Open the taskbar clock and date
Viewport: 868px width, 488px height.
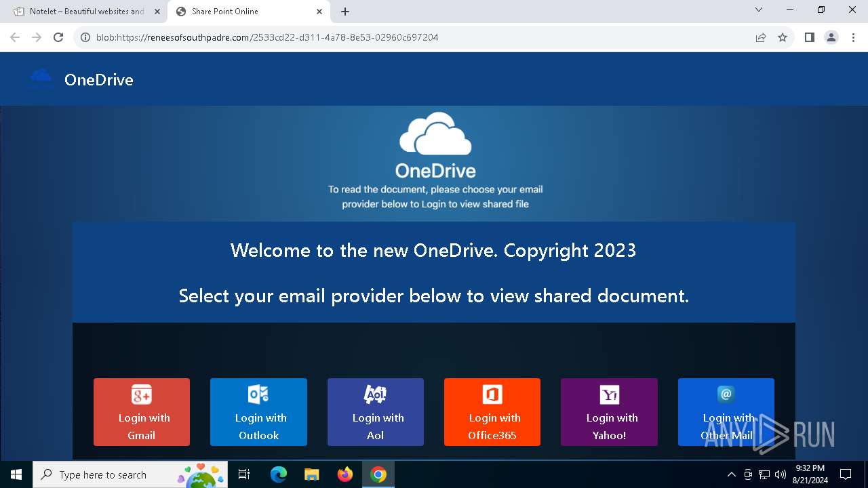(811, 474)
